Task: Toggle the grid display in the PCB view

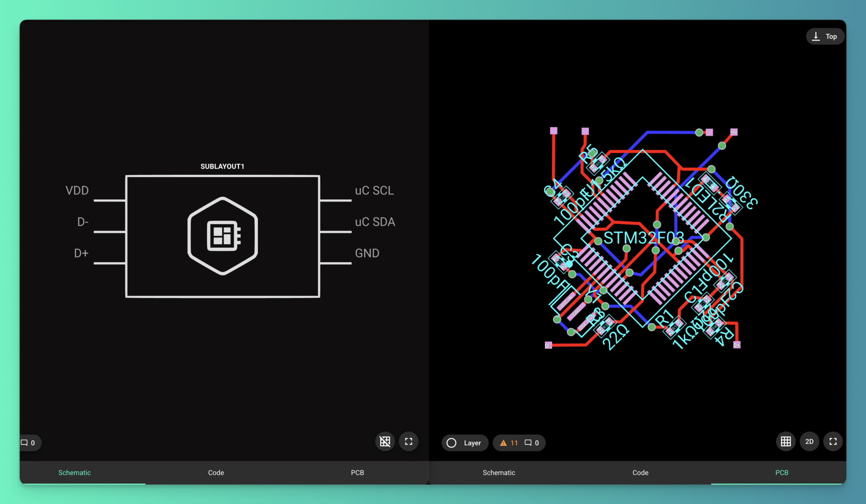Action: click(785, 441)
